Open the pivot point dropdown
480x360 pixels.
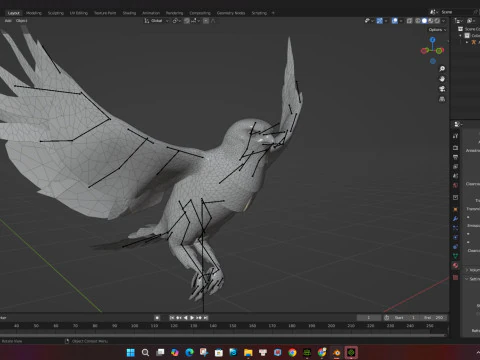[177, 21]
